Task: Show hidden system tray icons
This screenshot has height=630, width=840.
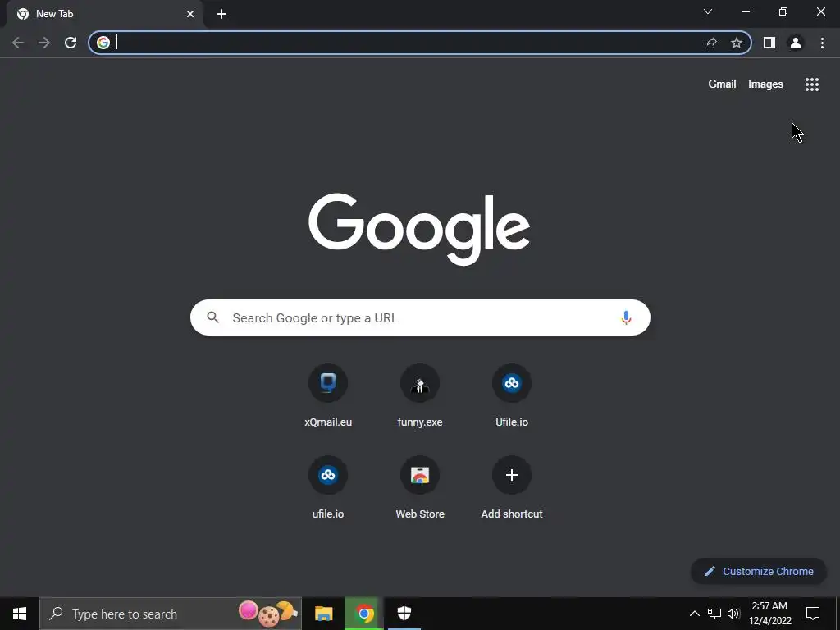Action: (x=694, y=614)
